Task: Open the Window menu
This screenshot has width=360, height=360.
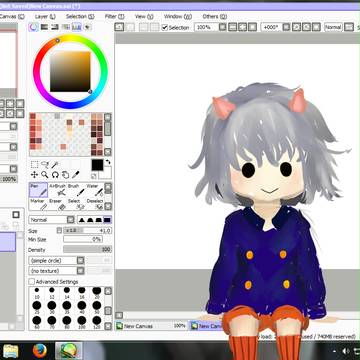Action: click(x=178, y=16)
